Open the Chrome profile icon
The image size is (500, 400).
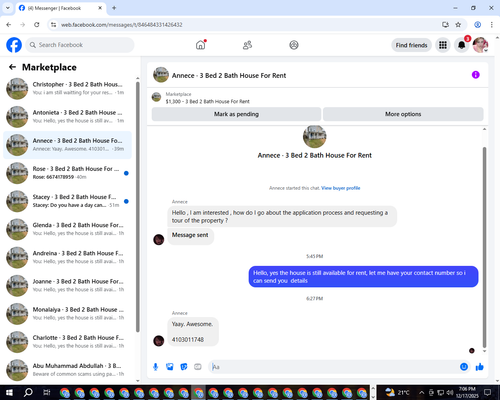478,25
